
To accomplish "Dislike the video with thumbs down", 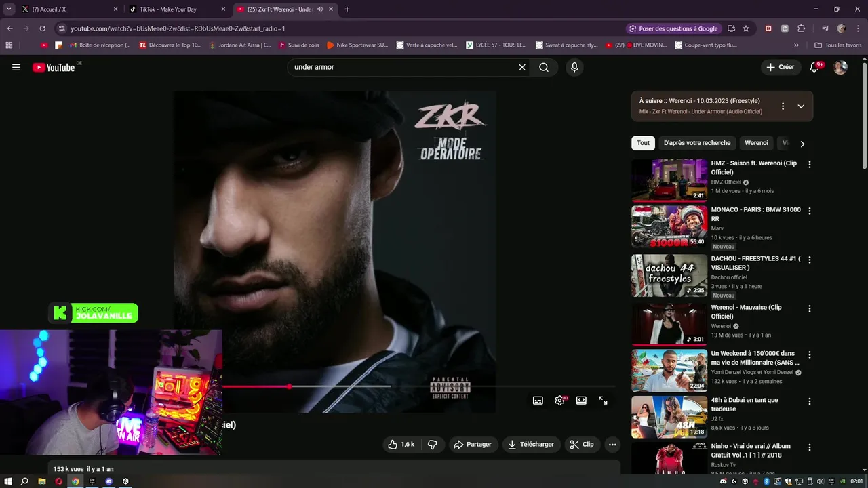I will coord(432,445).
